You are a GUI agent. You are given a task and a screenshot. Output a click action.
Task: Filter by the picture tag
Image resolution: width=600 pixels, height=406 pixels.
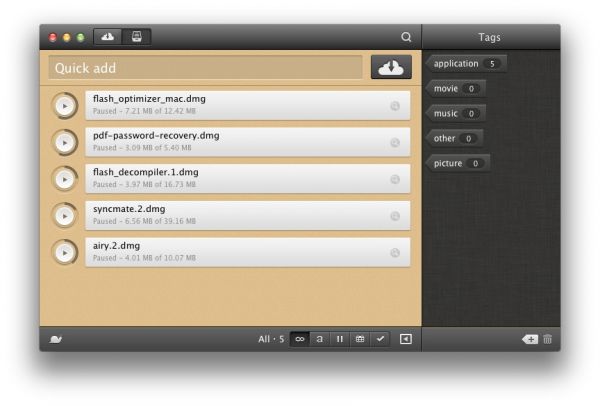pos(458,163)
